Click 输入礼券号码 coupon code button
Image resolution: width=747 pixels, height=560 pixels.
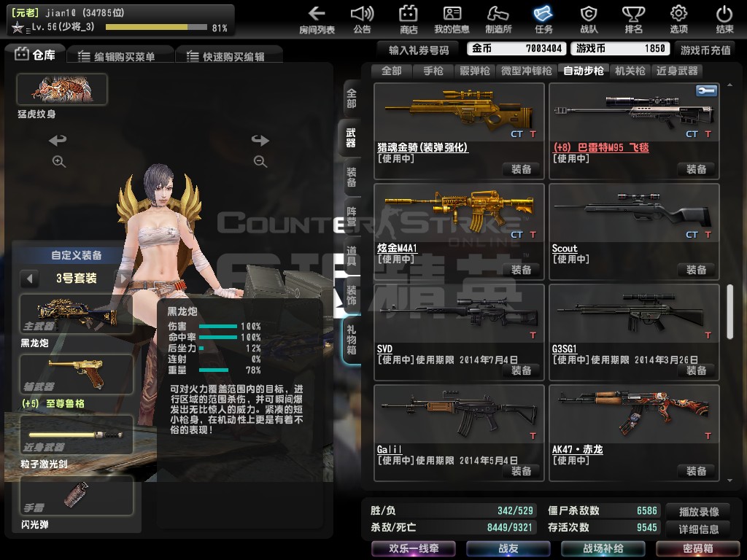418,50
